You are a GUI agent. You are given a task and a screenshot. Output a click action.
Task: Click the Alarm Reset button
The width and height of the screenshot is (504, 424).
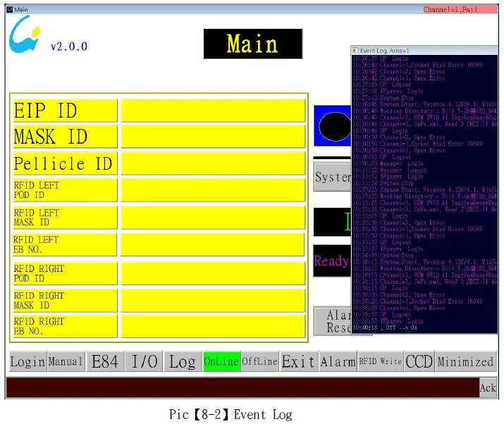click(x=333, y=321)
